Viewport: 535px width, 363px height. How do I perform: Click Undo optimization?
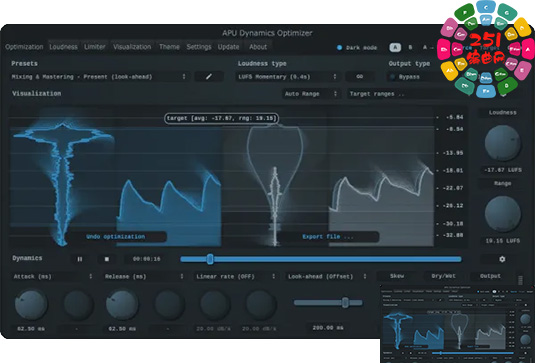116,236
